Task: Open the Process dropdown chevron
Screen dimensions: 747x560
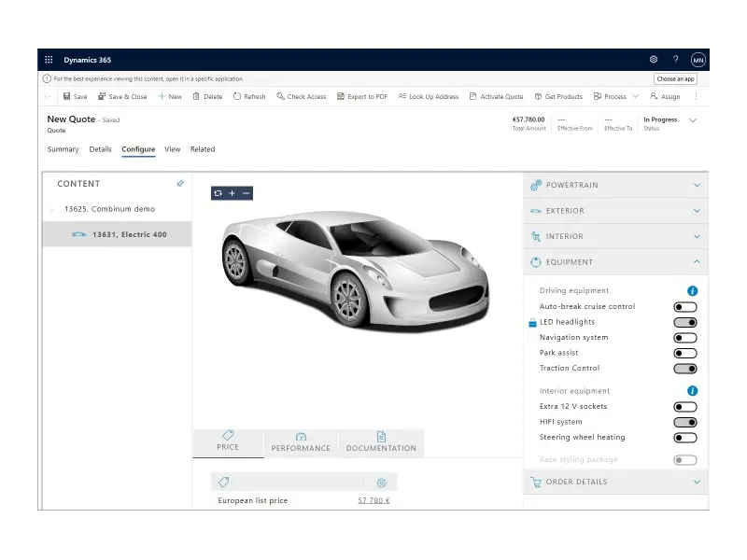Action: click(636, 96)
